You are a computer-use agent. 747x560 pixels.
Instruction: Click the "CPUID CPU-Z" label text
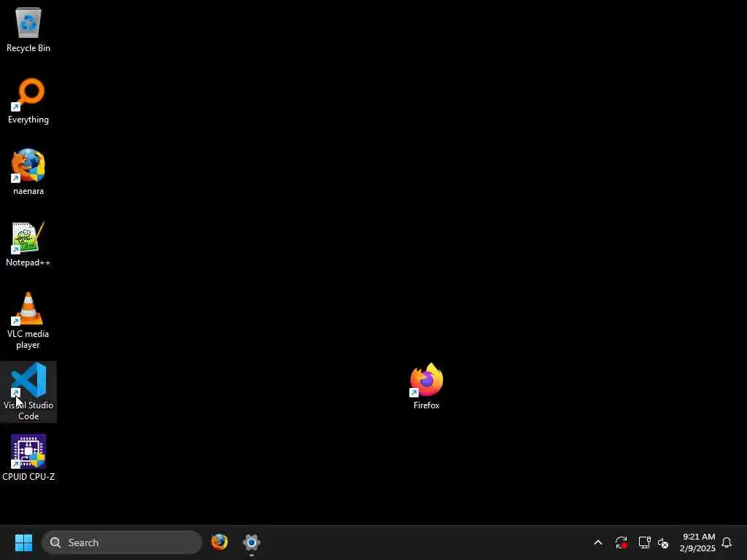[x=28, y=477]
